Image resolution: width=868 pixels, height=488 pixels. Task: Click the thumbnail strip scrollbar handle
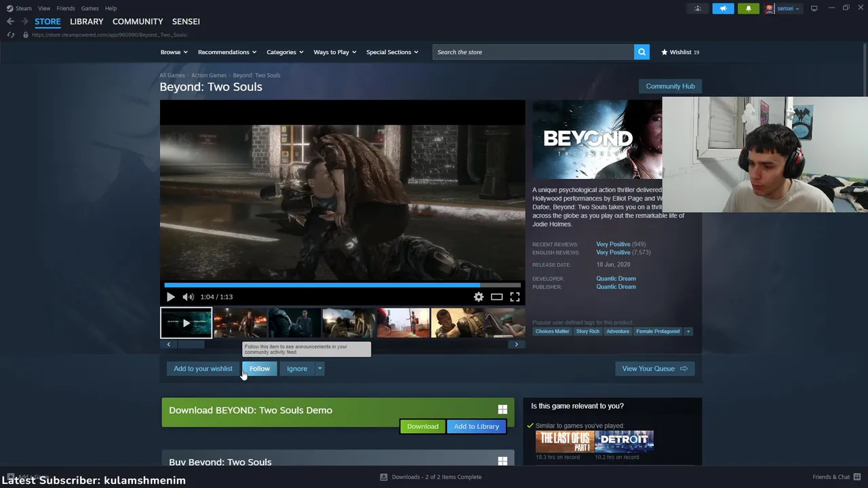pos(191,344)
